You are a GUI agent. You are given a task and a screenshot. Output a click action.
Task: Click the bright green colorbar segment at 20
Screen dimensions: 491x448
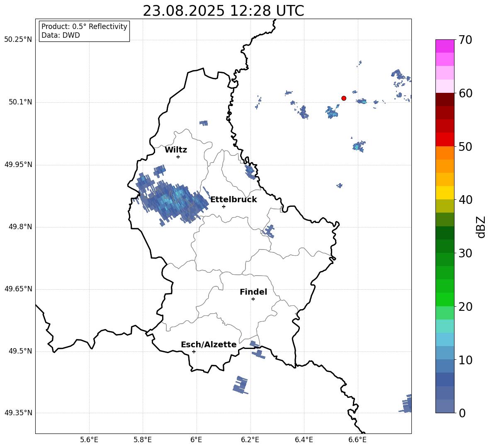click(445, 299)
